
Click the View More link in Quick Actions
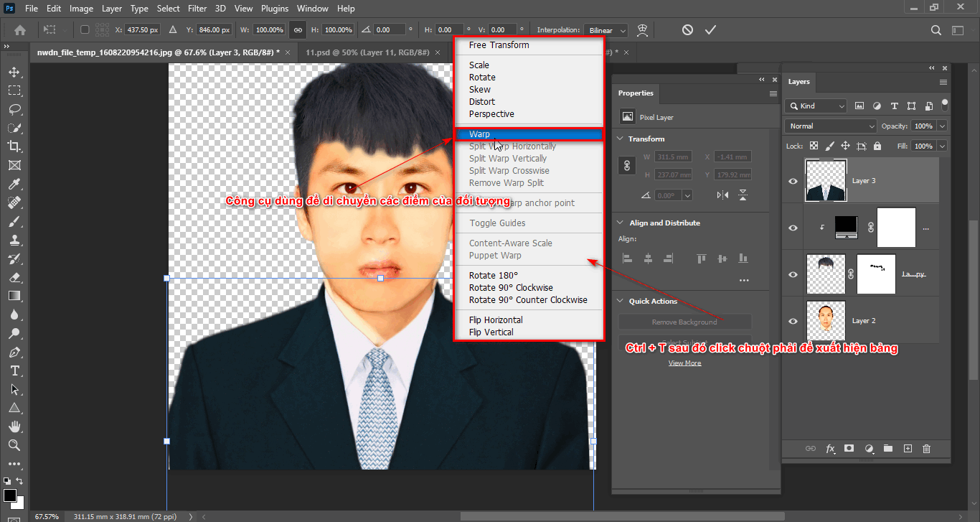click(x=684, y=362)
